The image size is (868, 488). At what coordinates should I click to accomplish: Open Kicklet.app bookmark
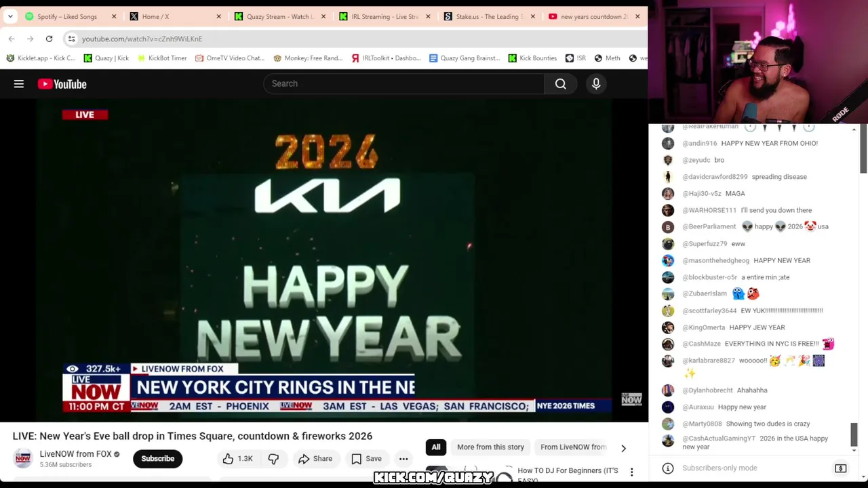[x=41, y=58]
